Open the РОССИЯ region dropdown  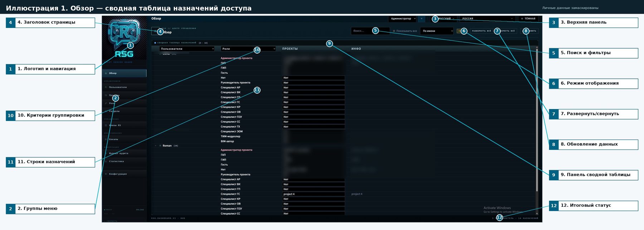[x=487, y=19]
